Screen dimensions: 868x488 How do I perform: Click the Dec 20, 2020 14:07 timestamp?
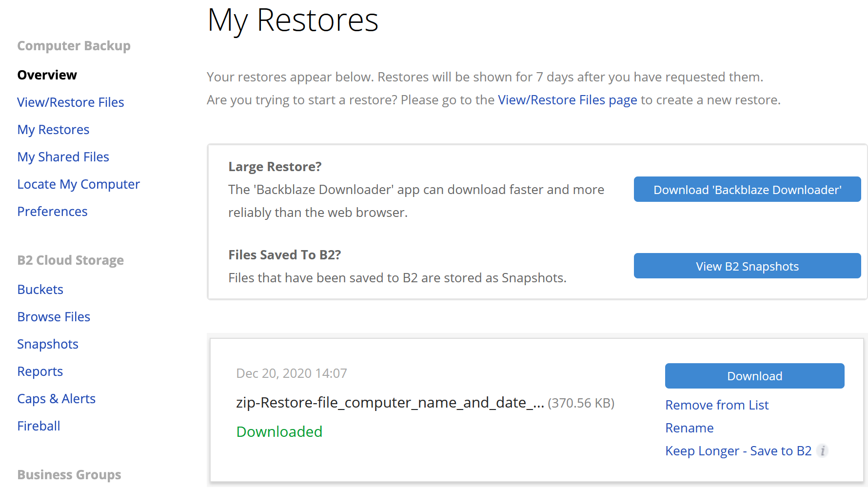click(x=292, y=373)
